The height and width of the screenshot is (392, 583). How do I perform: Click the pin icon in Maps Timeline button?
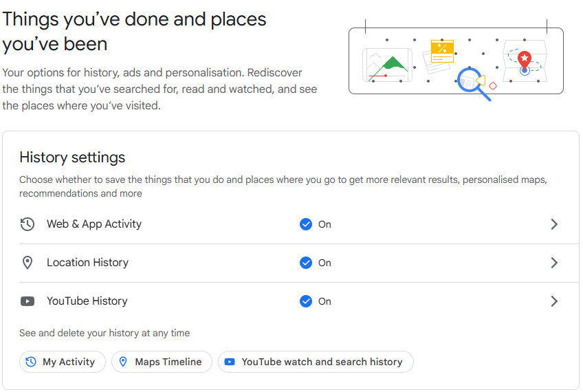coord(123,362)
